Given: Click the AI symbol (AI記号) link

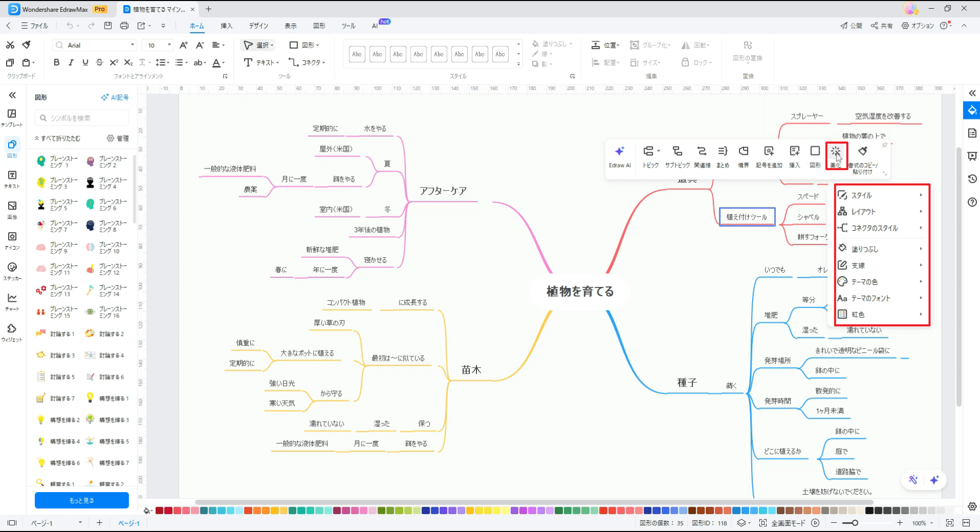Looking at the screenshot, I should pos(115,97).
